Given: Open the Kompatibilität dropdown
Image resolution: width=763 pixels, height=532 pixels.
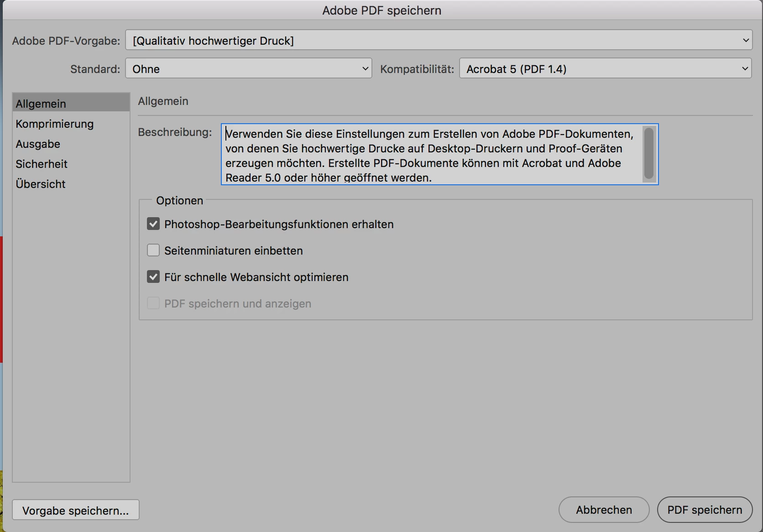Looking at the screenshot, I should [x=605, y=68].
